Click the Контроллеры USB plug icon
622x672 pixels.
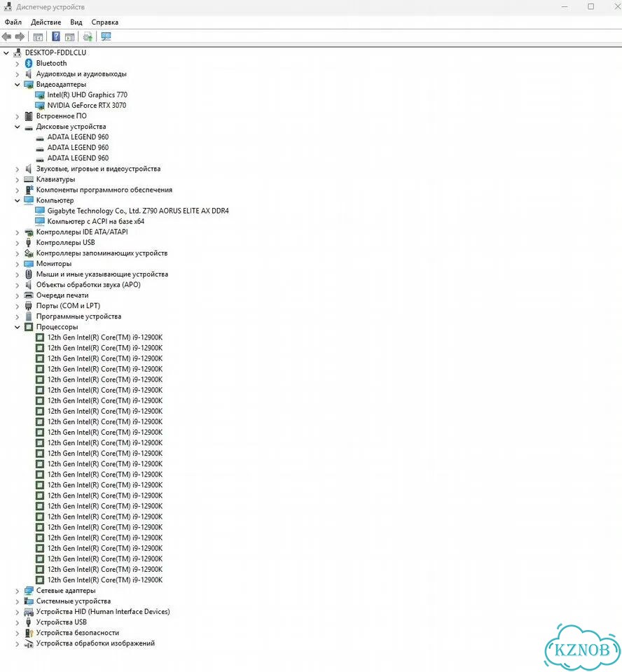pos(29,243)
